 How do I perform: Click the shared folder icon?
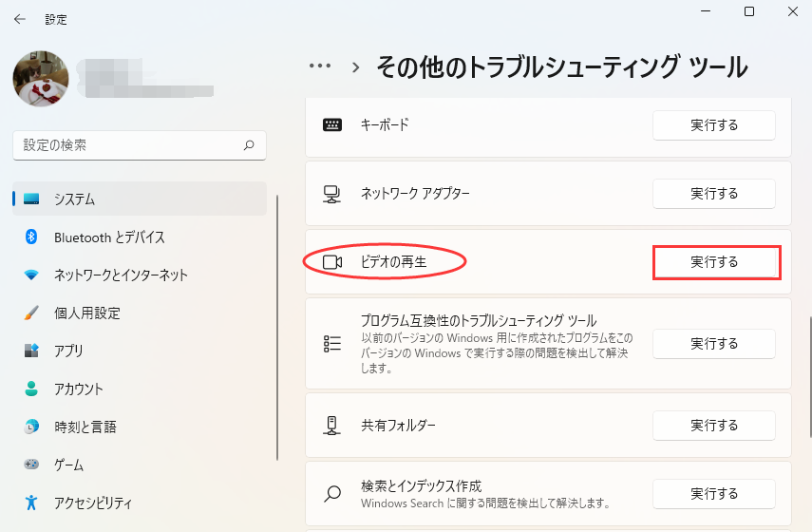[x=332, y=426]
